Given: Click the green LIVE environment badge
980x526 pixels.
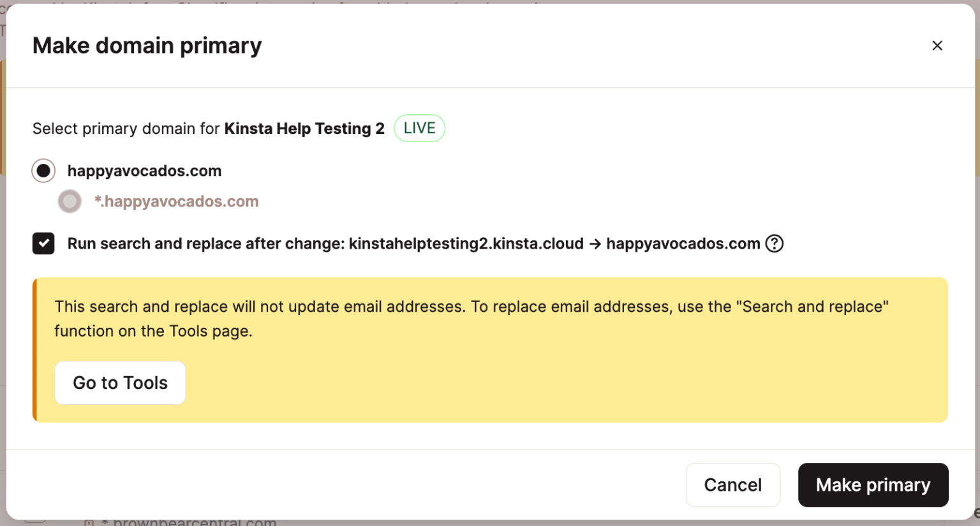Looking at the screenshot, I should pyautogui.click(x=419, y=128).
